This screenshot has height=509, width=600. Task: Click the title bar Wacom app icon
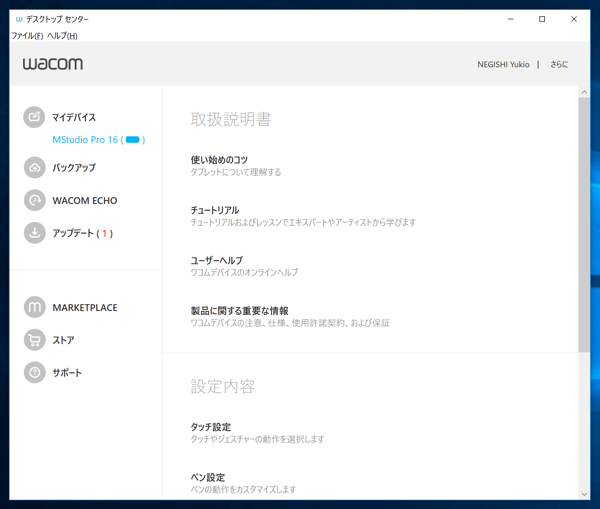[19, 19]
